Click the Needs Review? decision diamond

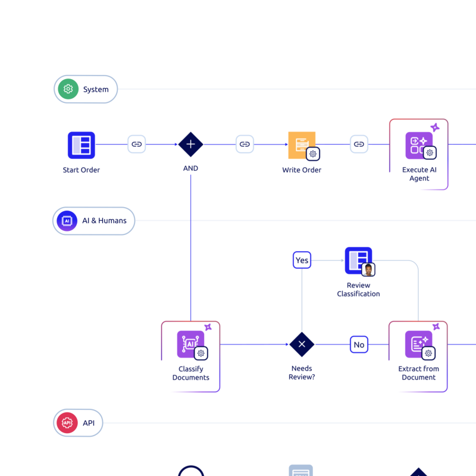302,345
